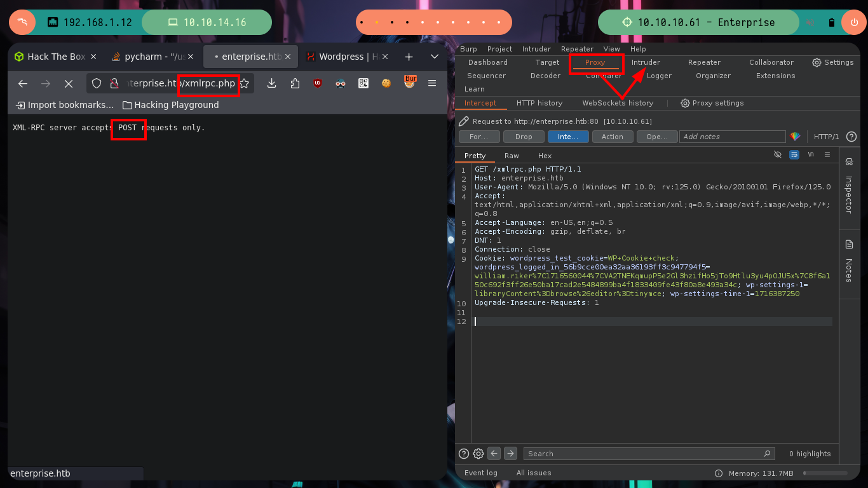The height and width of the screenshot is (488, 868).
Task: Close the pycharm tab
Action: pos(191,57)
